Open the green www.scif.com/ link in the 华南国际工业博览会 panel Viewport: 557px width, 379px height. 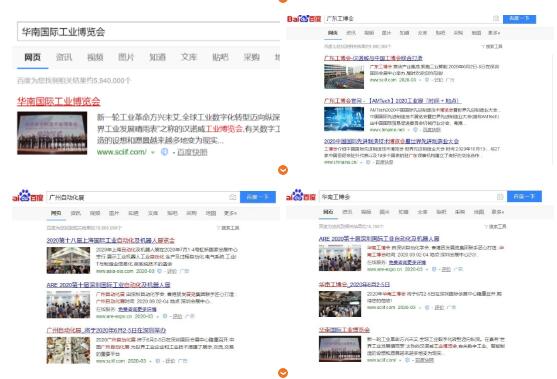[121, 152]
